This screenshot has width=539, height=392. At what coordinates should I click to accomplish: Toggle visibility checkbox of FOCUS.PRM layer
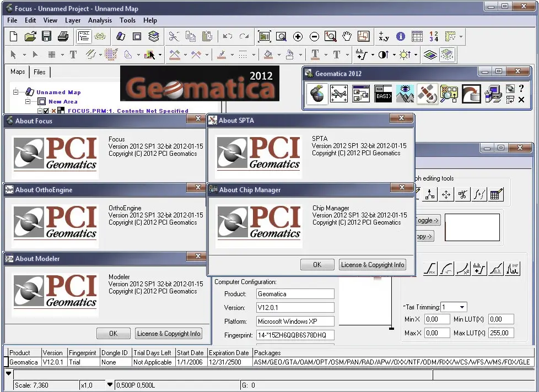click(46, 111)
